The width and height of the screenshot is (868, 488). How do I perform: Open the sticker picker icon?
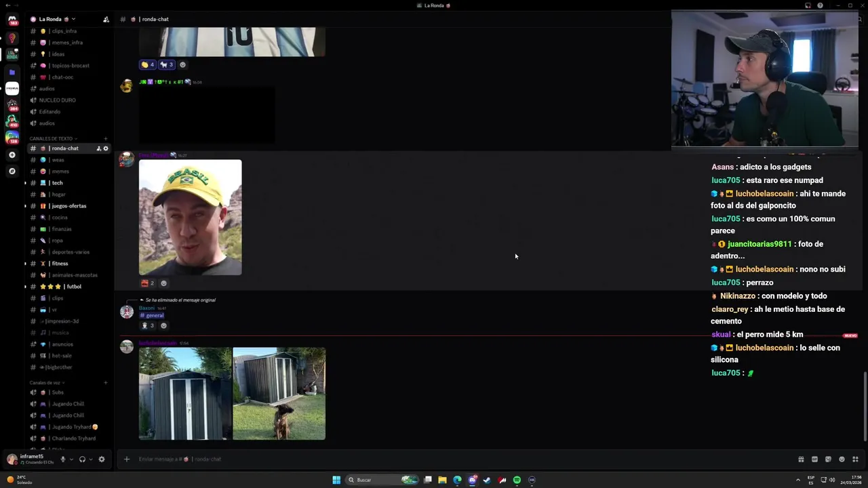(x=828, y=459)
